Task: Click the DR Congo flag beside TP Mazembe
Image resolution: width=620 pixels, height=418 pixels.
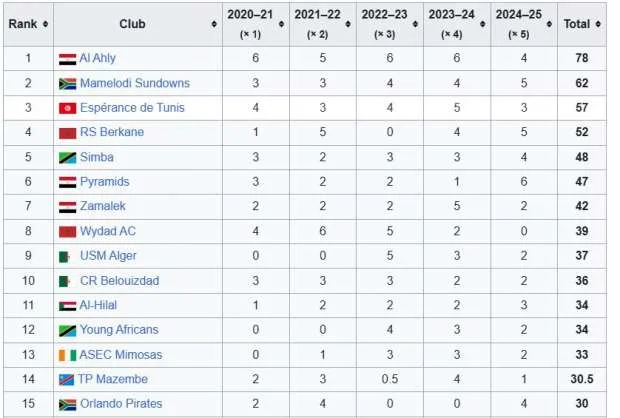Action: click(66, 380)
